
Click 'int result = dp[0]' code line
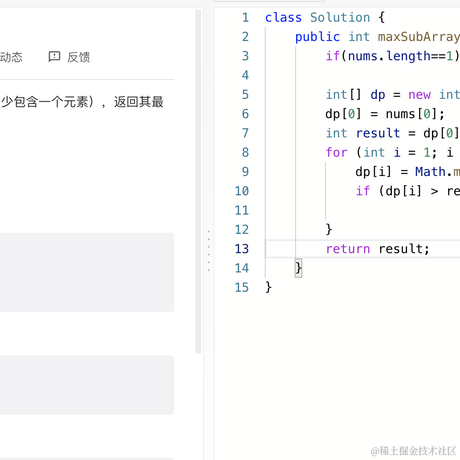[x=393, y=133]
